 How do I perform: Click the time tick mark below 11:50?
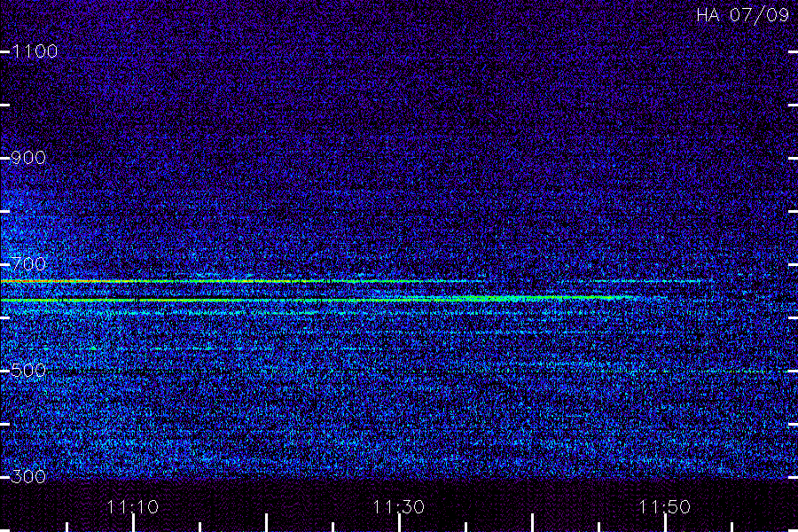(x=665, y=523)
